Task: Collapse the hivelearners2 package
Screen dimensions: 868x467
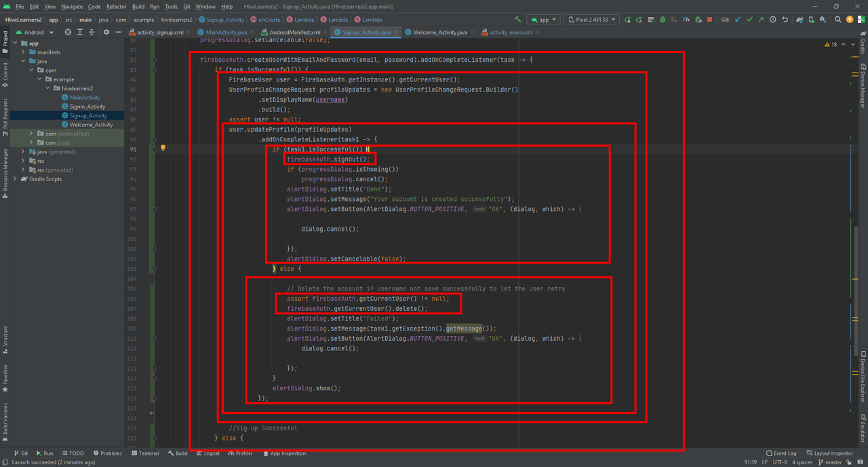Action: (47, 88)
